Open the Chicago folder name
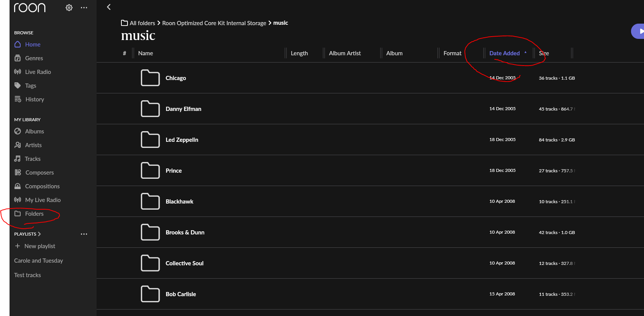This screenshot has height=316, width=644. (176, 78)
